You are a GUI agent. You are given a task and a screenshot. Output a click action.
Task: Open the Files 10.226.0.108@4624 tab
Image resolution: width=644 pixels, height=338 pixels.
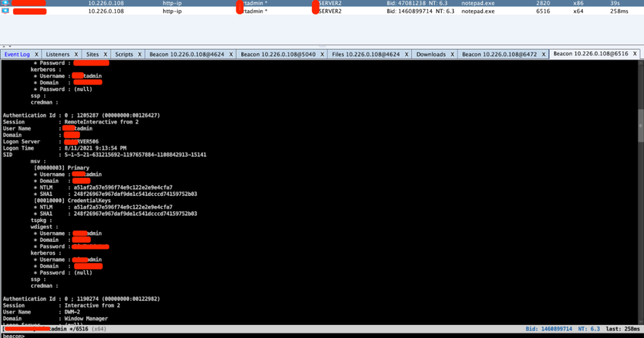pos(366,54)
